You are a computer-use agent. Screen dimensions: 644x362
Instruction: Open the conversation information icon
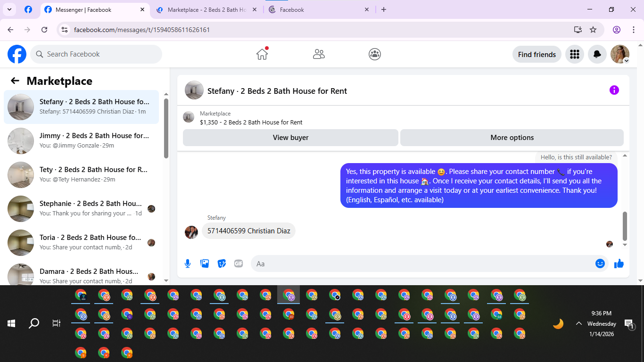point(614,90)
